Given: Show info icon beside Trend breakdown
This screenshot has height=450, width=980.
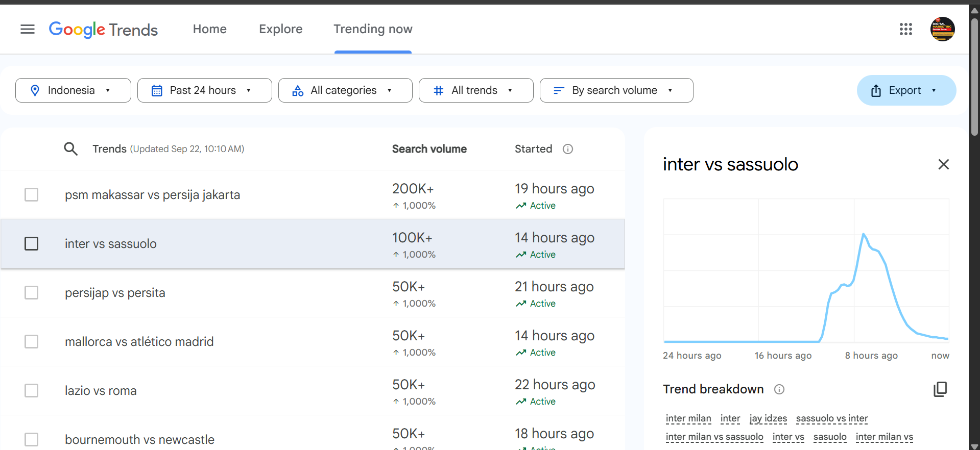Looking at the screenshot, I should click(x=779, y=390).
